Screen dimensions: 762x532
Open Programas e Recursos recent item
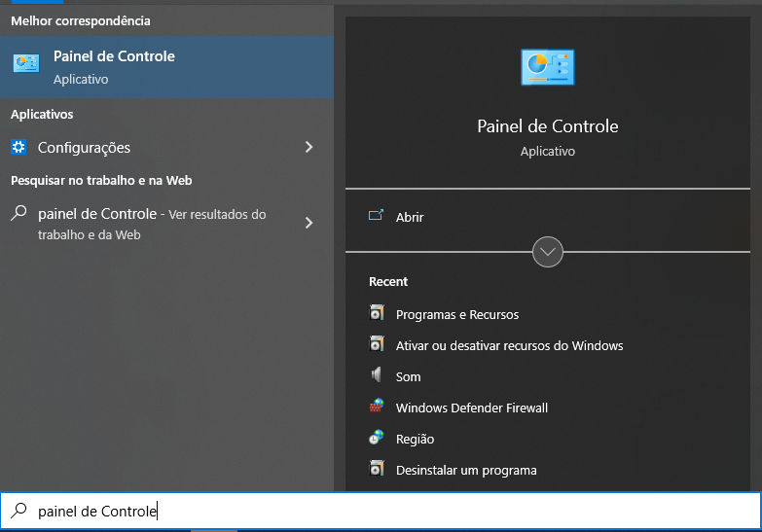point(457,314)
